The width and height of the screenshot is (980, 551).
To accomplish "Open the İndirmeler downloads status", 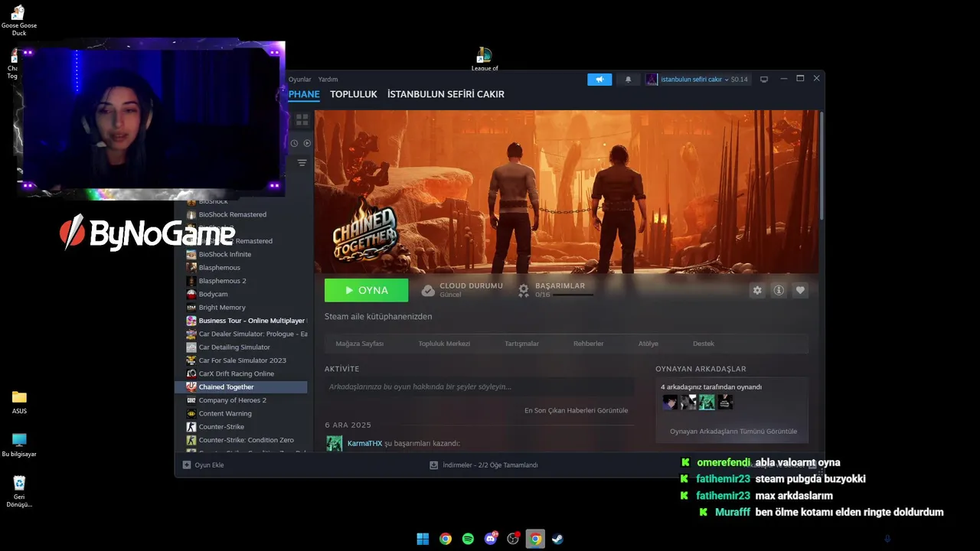I will [x=483, y=465].
